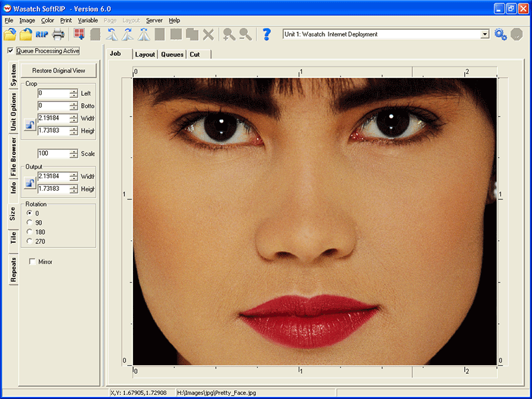Select the 90 degree rotation option
The height and width of the screenshot is (399, 532).
(x=29, y=222)
